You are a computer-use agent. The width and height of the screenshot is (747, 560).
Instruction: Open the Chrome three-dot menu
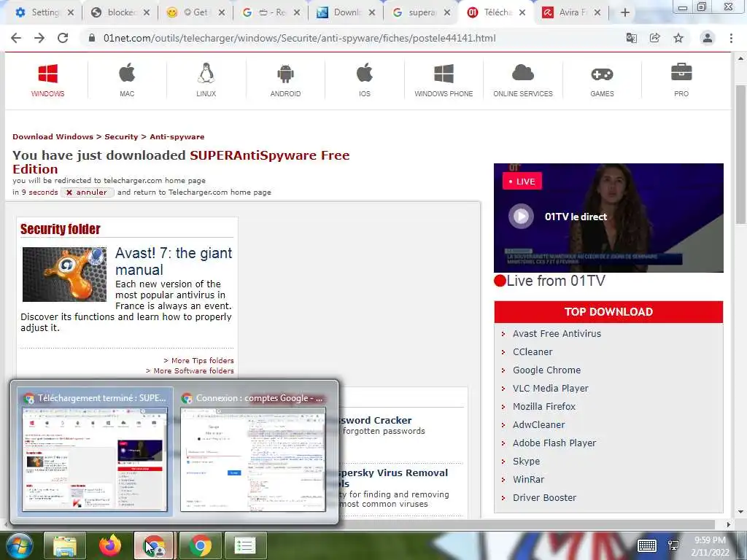(731, 38)
